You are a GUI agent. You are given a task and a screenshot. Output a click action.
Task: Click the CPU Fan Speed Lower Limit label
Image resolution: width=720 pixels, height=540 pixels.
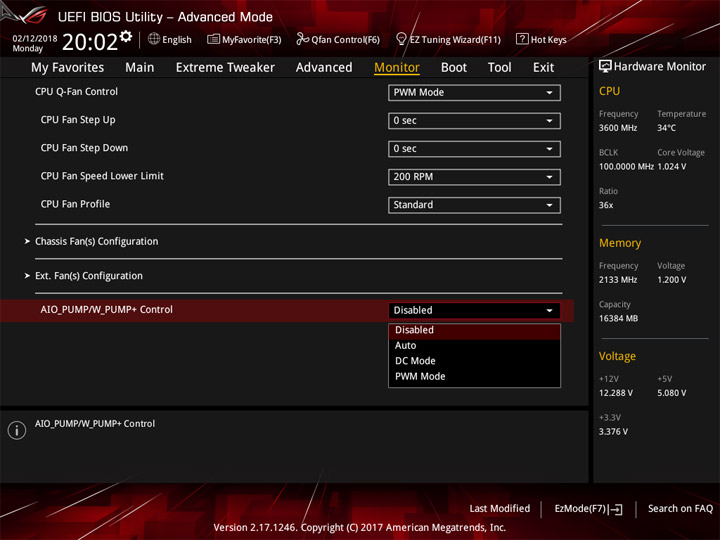[102, 176]
